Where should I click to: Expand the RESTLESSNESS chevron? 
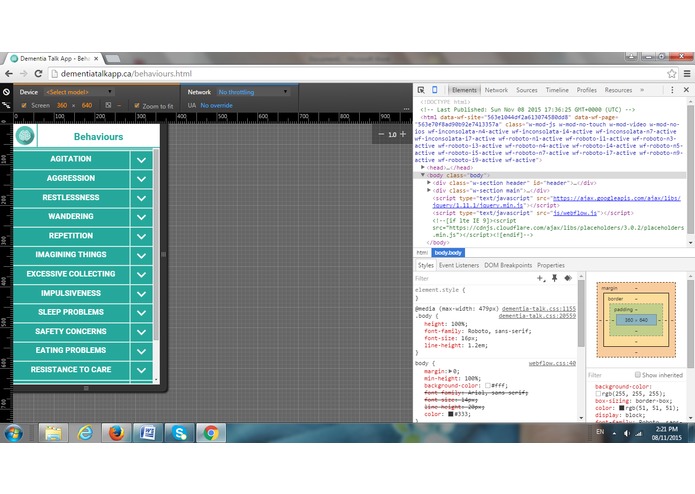click(141, 198)
